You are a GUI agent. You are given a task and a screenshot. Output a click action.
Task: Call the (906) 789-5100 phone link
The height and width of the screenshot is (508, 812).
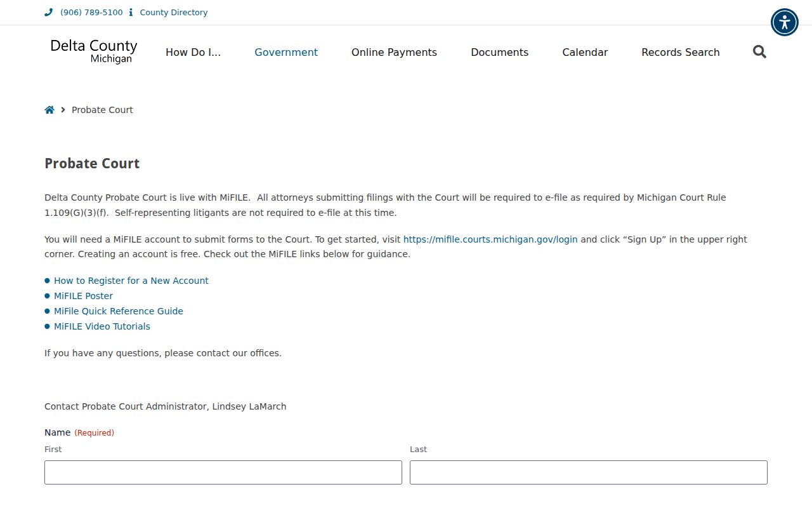[91, 12]
